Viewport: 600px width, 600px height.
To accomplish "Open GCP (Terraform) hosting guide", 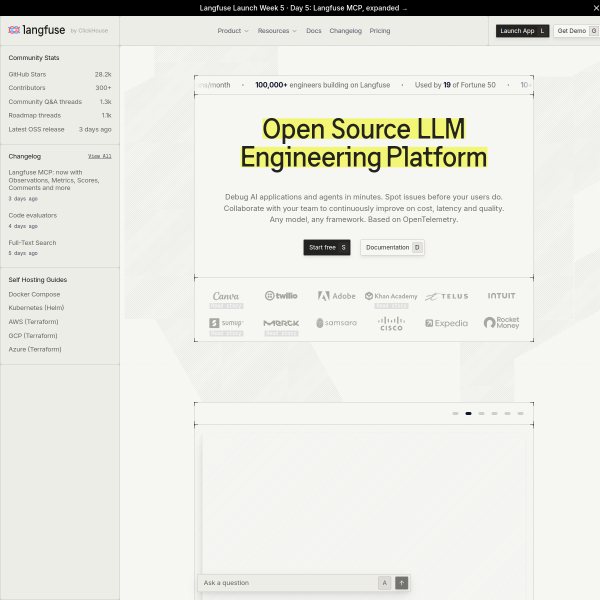I will (33, 336).
